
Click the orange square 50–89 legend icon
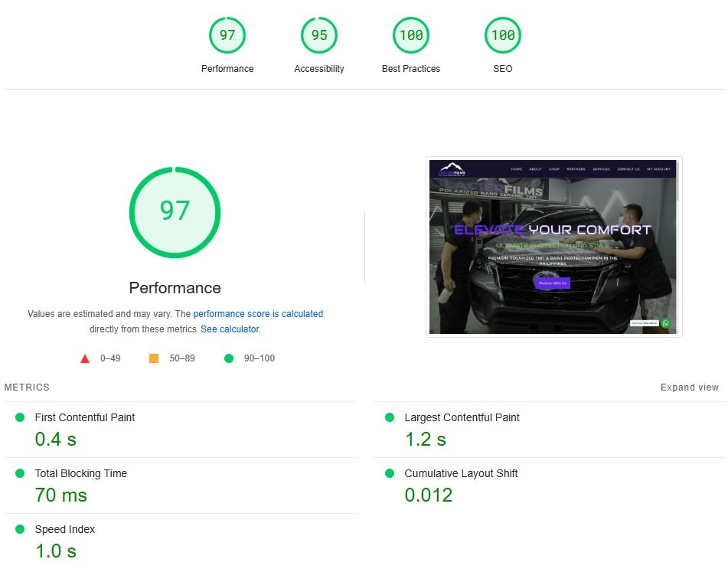[154, 358]
